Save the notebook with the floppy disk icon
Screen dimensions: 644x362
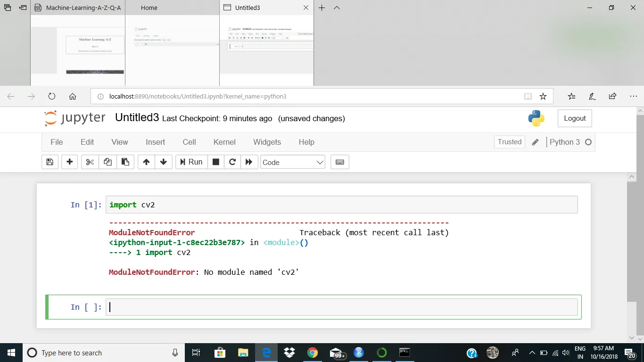(x=50, y=162)
